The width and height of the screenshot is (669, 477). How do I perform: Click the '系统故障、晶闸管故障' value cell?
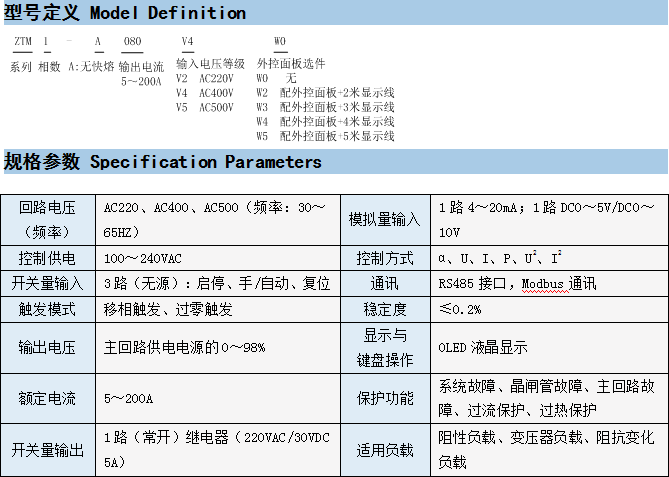click(x=550, y=398)
